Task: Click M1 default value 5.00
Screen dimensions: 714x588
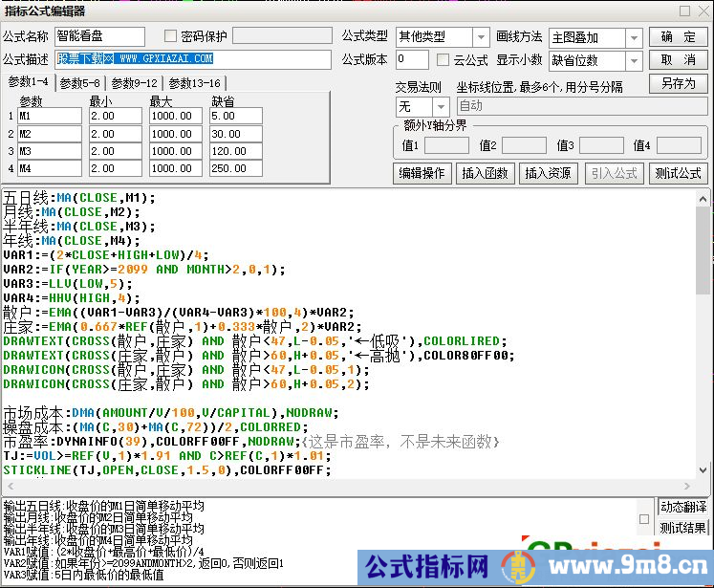Action: tap(236, 116)
